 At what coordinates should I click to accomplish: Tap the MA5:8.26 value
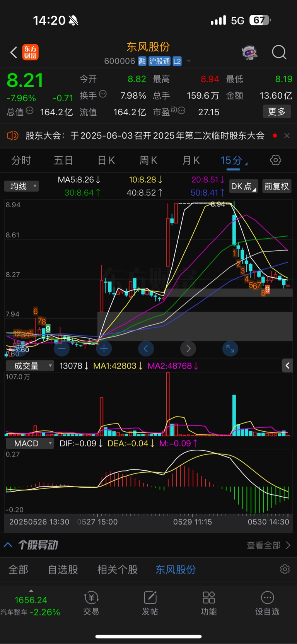coord(79,180)
